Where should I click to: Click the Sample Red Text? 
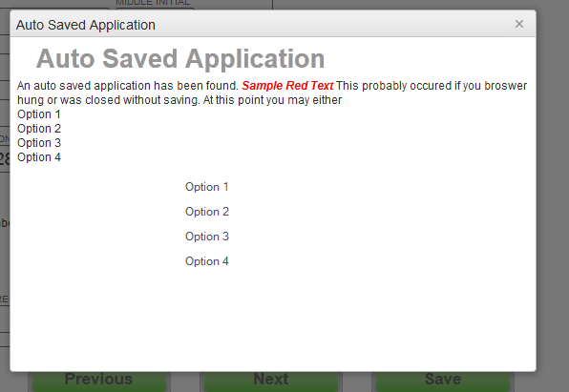(287, 86)
